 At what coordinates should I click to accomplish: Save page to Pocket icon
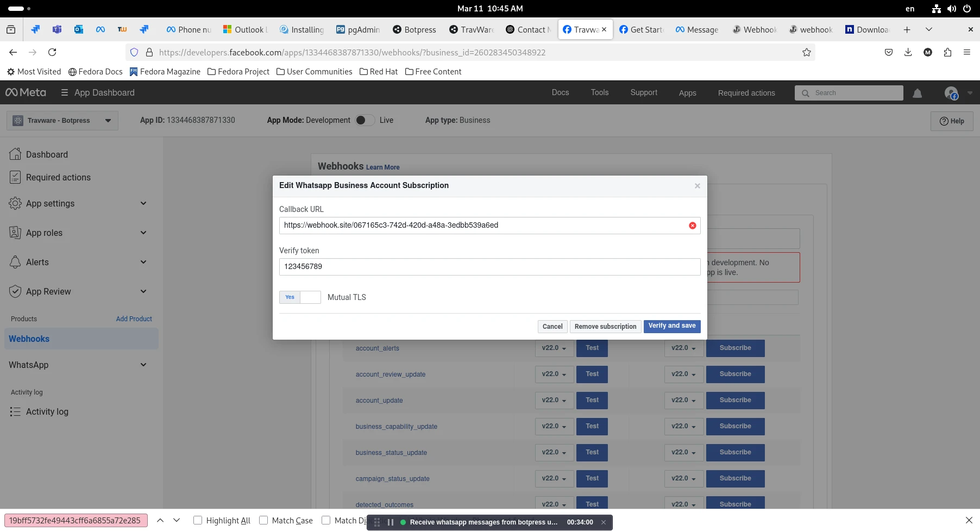pyautogui.click(x=889, y=52)
